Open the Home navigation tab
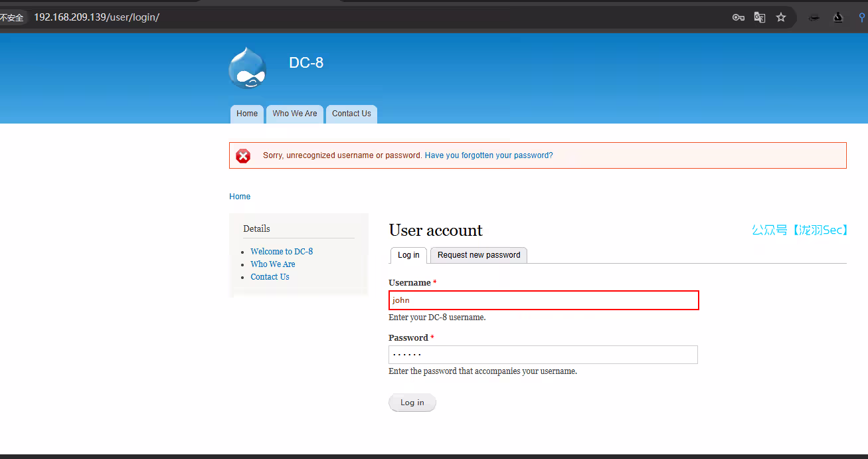This screenshot has width=868, height=459. 247,114
